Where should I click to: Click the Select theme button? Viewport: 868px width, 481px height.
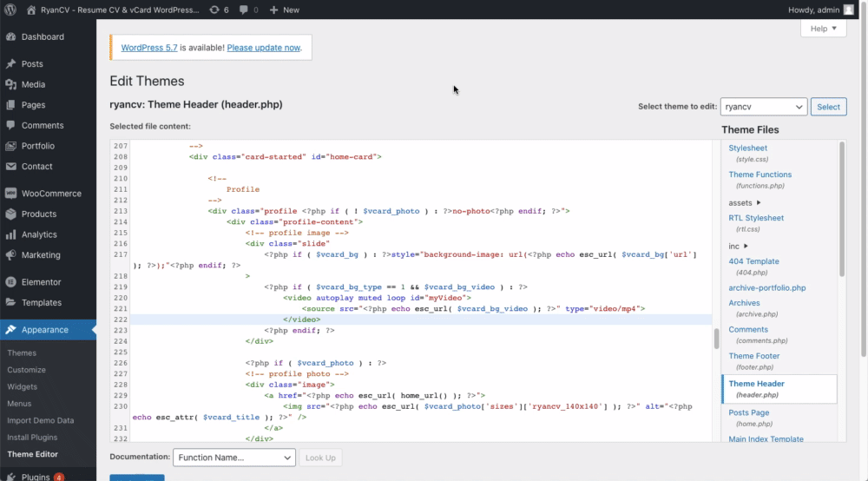click(x=828, y=106)
